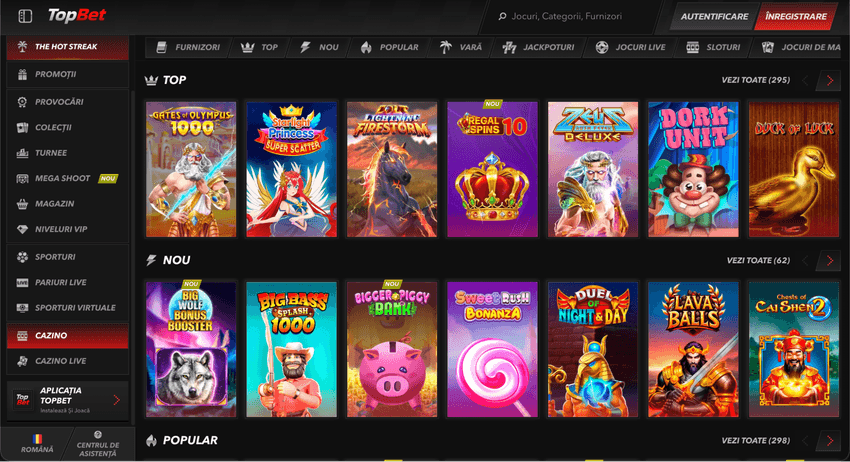Click the palm icon in the Vară tab
The height and width of the screenshot is (462, 850).
coord(446,47)
